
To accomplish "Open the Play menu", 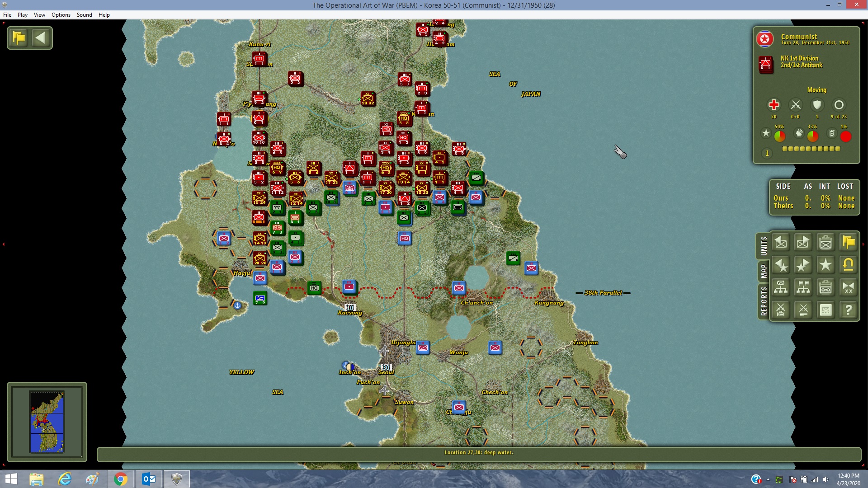I will 23,15.
